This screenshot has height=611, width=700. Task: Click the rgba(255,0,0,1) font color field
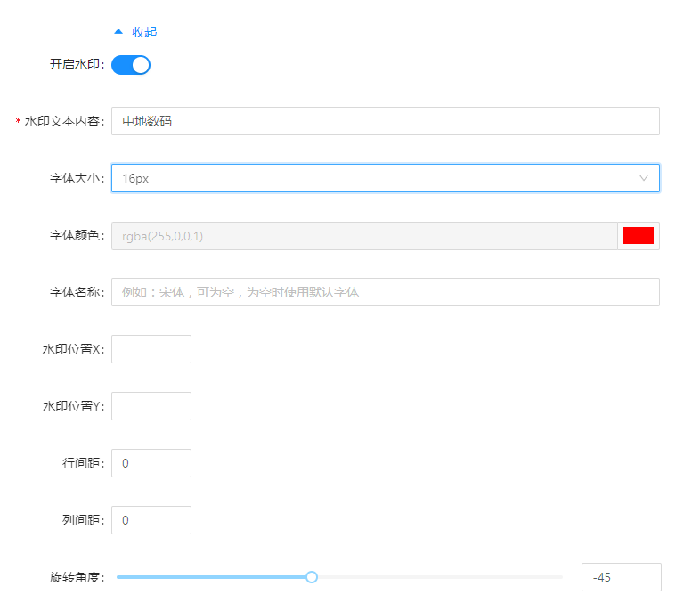[x=363, y=236]
